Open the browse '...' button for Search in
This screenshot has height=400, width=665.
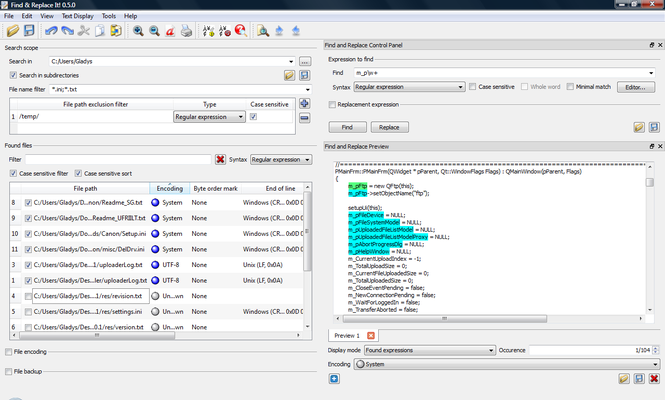(x=305, y=62)
